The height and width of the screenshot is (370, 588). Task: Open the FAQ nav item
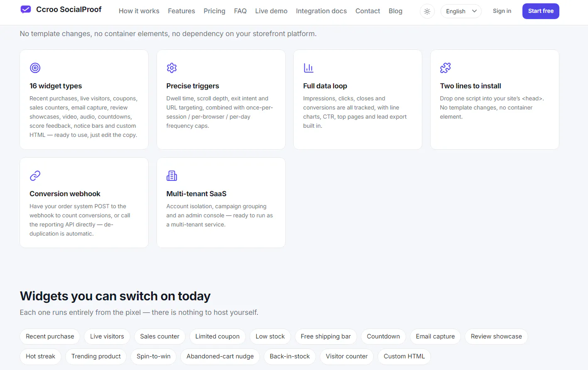click(x=240, y=11)
